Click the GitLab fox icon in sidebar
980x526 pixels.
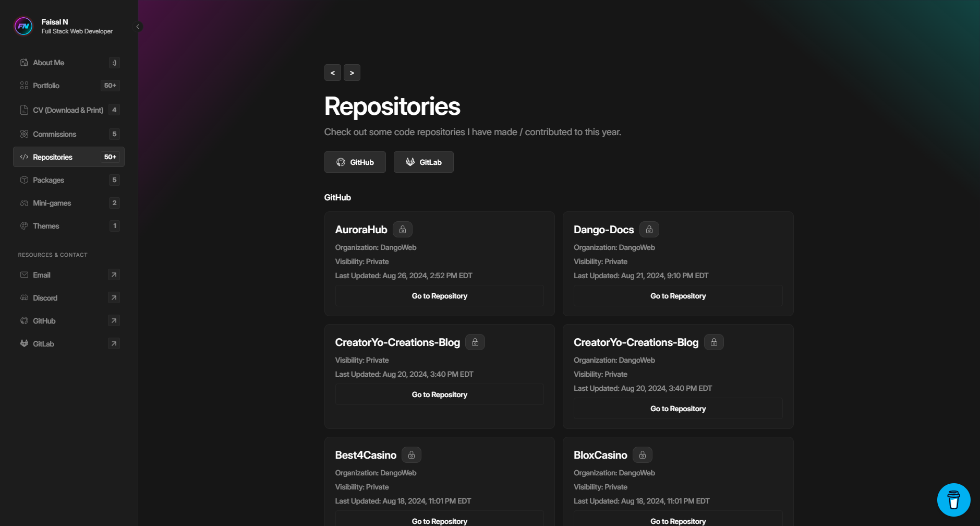(x=25, y=343)
